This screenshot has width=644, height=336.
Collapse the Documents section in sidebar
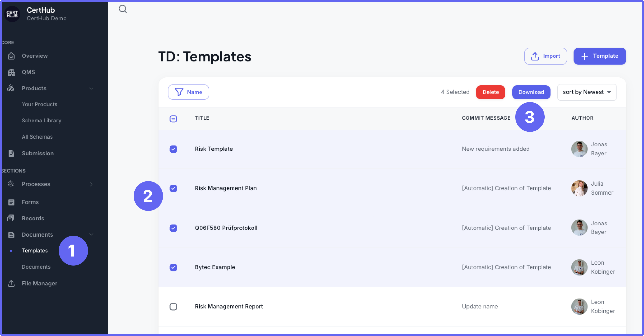point(91,234)
